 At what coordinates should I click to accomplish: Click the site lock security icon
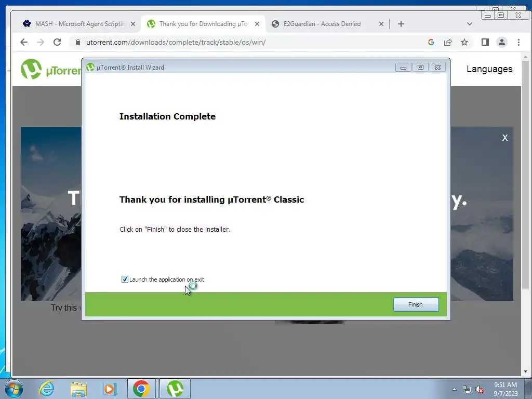pos(78,42)
